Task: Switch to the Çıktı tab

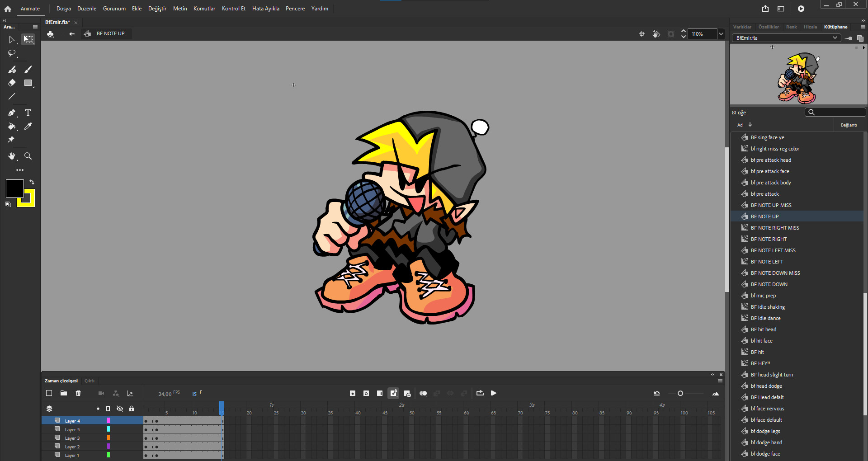Action: click(90, 381)
